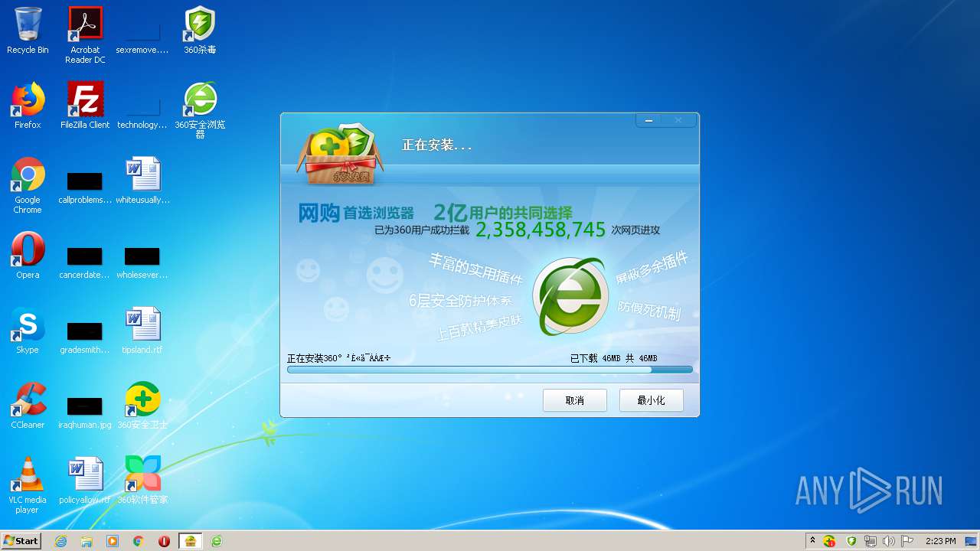The width and height of the screenshot is (980, 551).
Task: Open the media player taskbar icon
Action: tap(113, 541)
